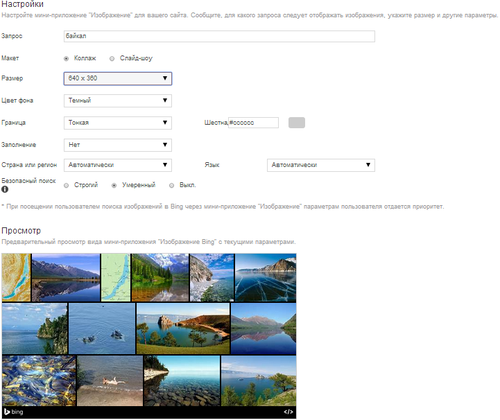This screenshot has width=500, height=420.
Task: Click the Шестна. label
Action: point(216,123)
